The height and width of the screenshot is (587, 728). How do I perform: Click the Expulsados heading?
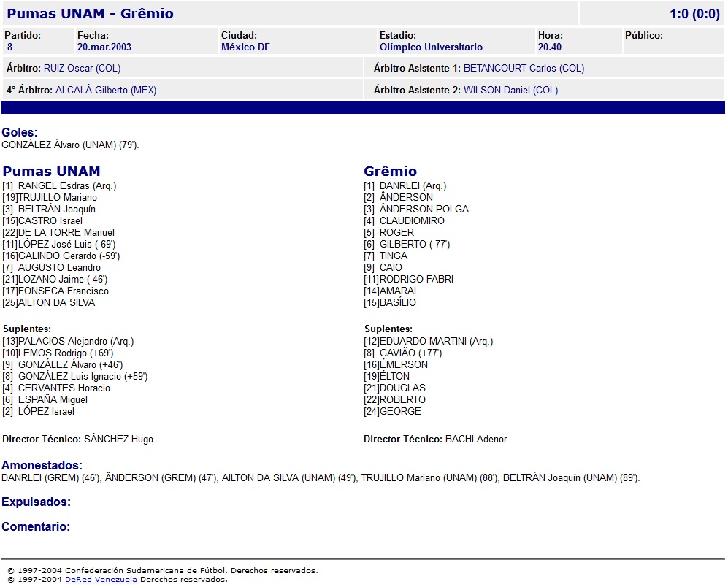pyautogui.click(x=37, y=502)
